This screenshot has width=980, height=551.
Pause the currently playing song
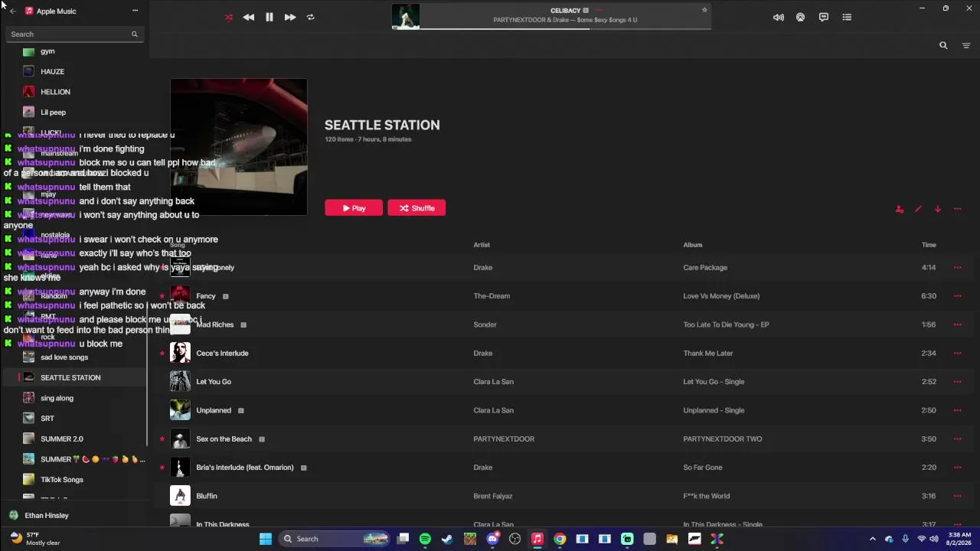(x=269, y=17)
